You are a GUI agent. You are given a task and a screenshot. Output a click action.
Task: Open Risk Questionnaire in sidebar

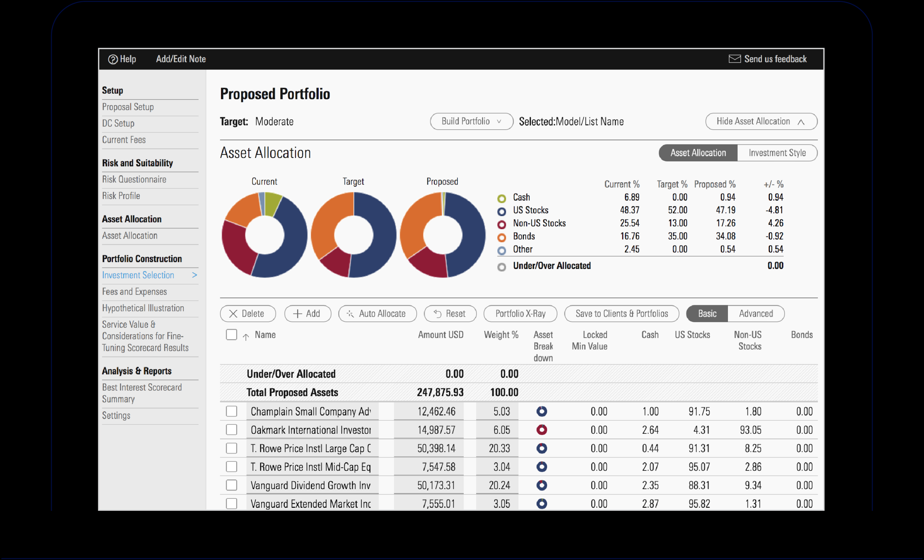point(134,179)
